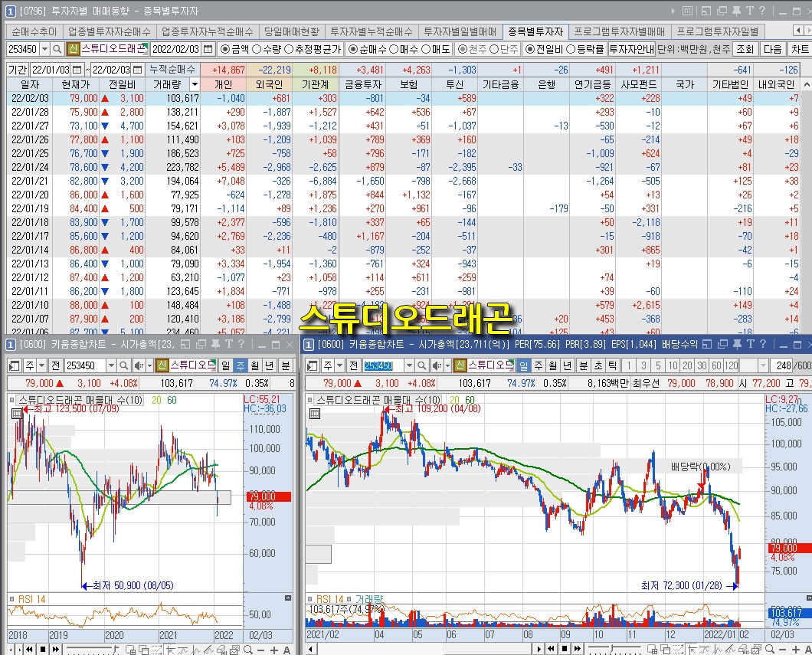Screen dimensions: 812x655
Task: Open calendar for period end date 22/02/03
Action: pos(138,70)
